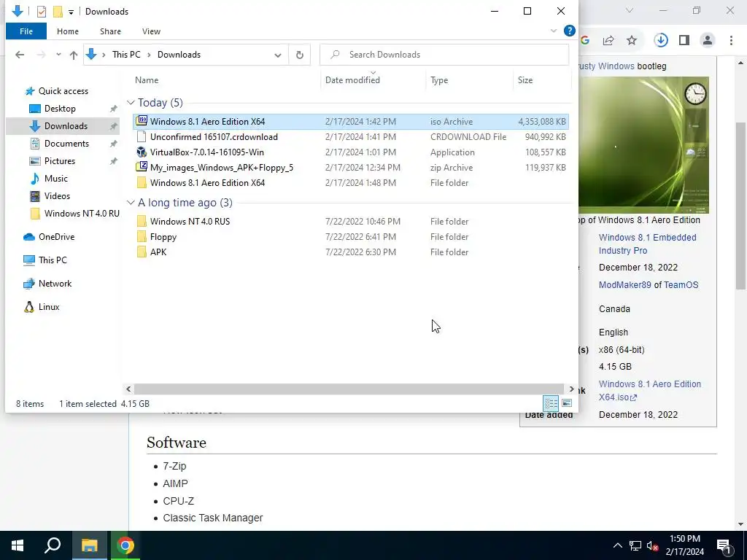This screenshot has height=560, width=747.
Task: Switch to the Home ribbon tab
Action: 68,31
